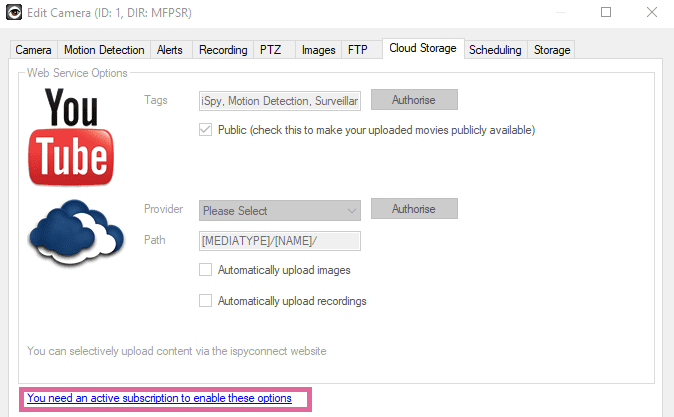Click the YouTube Authorise button

click(414, 100)
